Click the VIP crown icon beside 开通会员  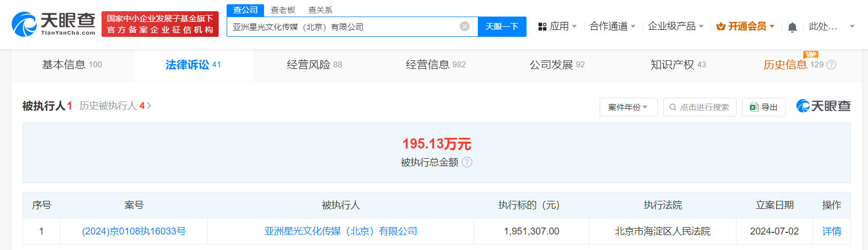(x=721, y=27)
